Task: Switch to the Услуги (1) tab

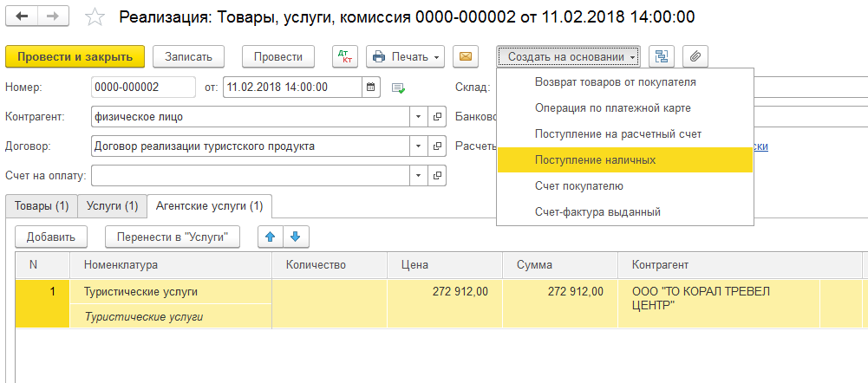Action: 112,206
